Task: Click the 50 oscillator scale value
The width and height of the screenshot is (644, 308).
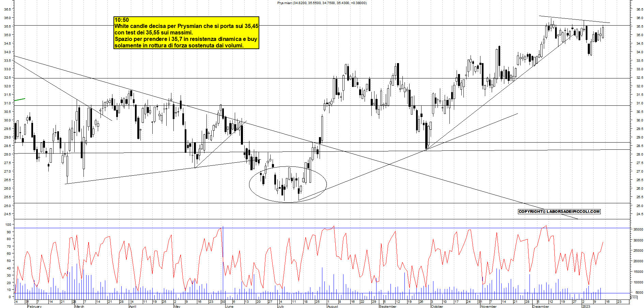Action: point(9,261)
